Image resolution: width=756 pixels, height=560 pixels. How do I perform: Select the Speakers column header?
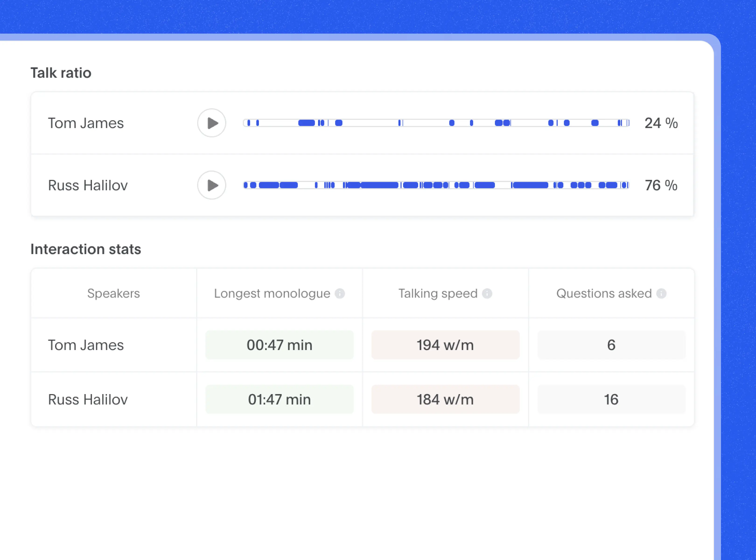(x=114, y=294)
